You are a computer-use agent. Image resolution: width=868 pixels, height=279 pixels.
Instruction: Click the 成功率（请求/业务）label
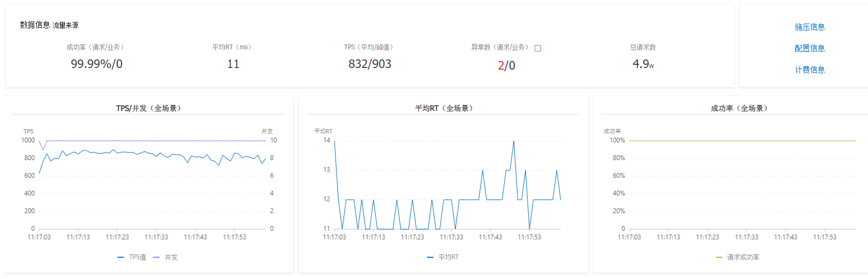click(95, 47)
